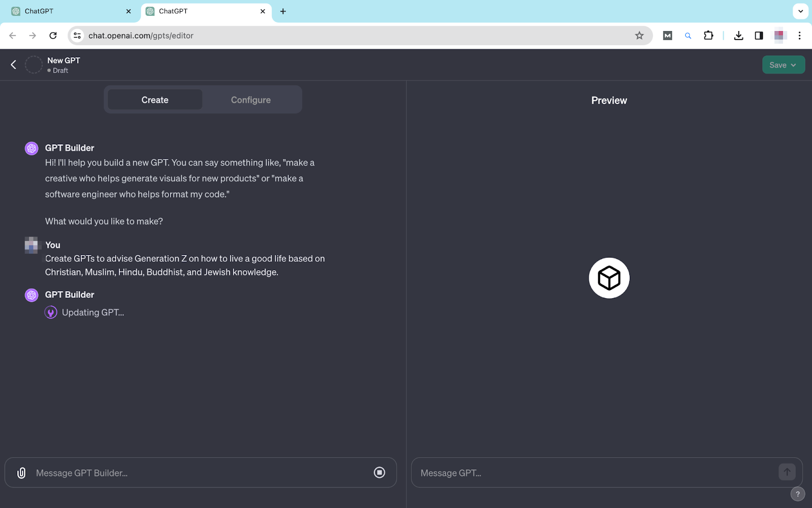
Task: Click the user avatar next to You
Action: point(31,245)
